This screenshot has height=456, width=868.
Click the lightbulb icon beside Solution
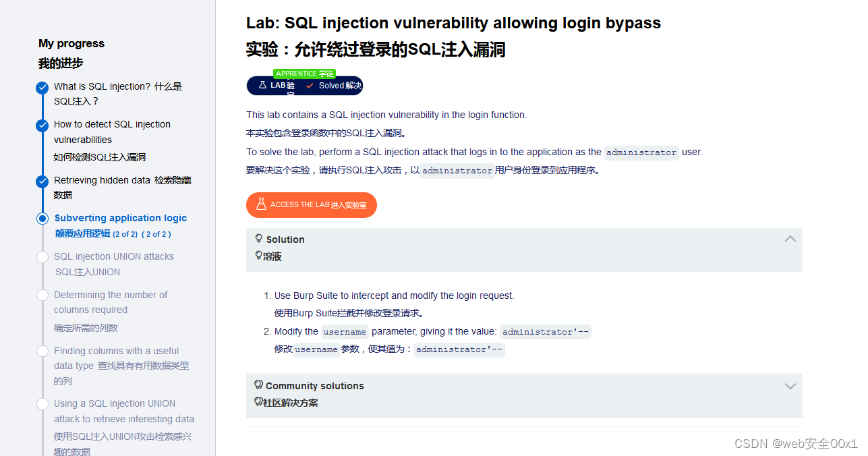tap(259, 238)
